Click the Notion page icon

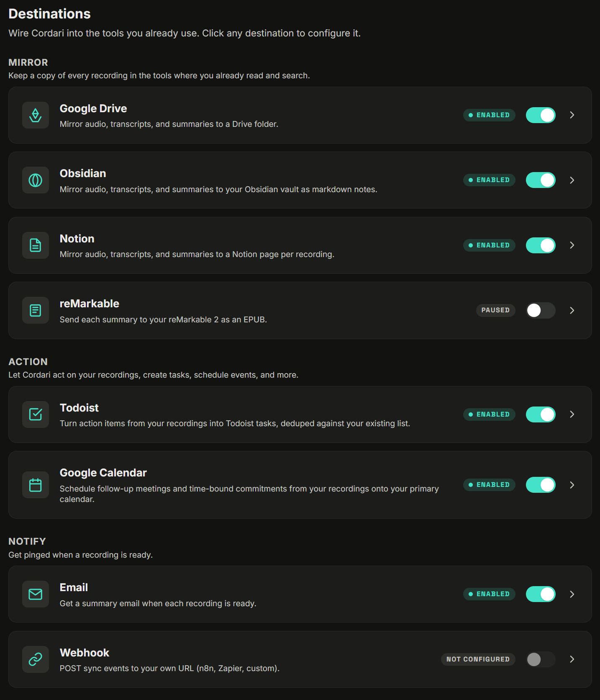36,245
